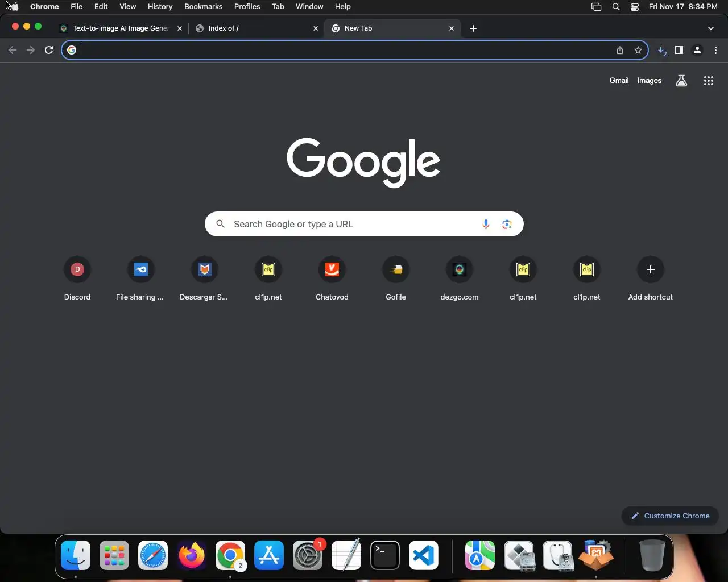Screen dimensions: 728x582
Task: Open the Gofile shortcut
Action: (396, 278)
